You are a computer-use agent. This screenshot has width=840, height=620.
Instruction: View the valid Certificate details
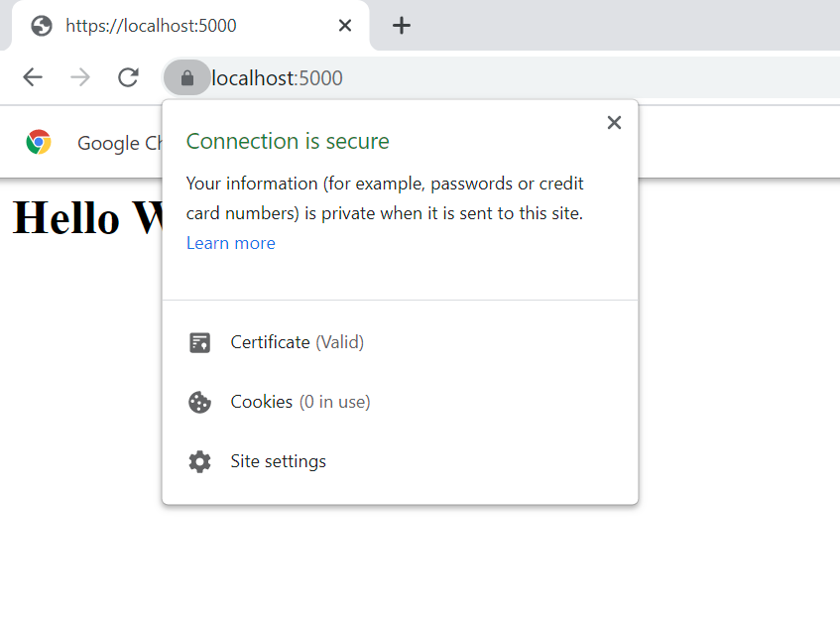(270, 341)
